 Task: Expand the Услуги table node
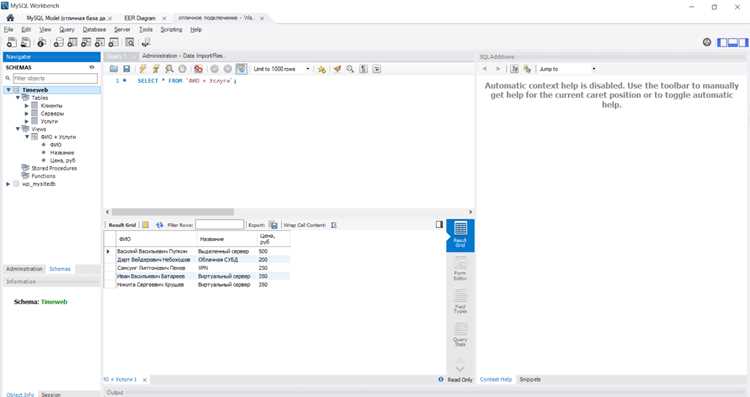click(x=27, y=121)
